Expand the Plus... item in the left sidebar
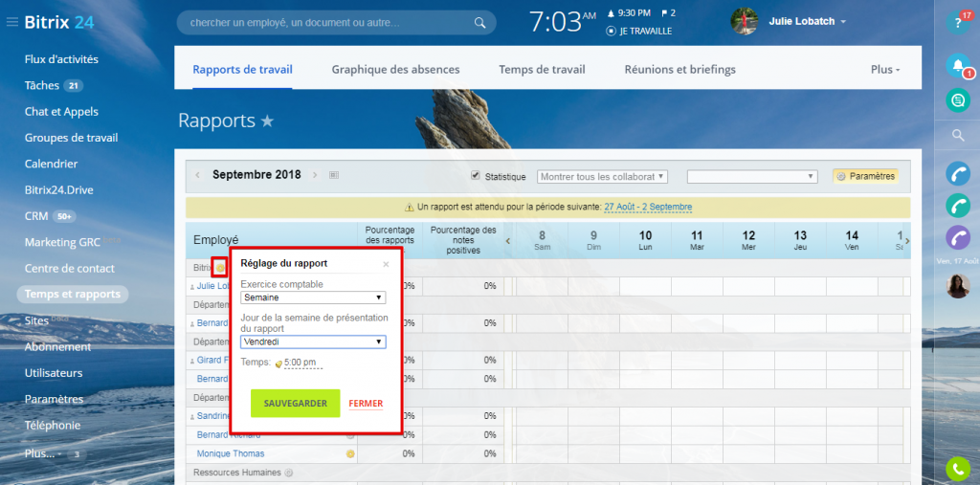 point(43,453)
